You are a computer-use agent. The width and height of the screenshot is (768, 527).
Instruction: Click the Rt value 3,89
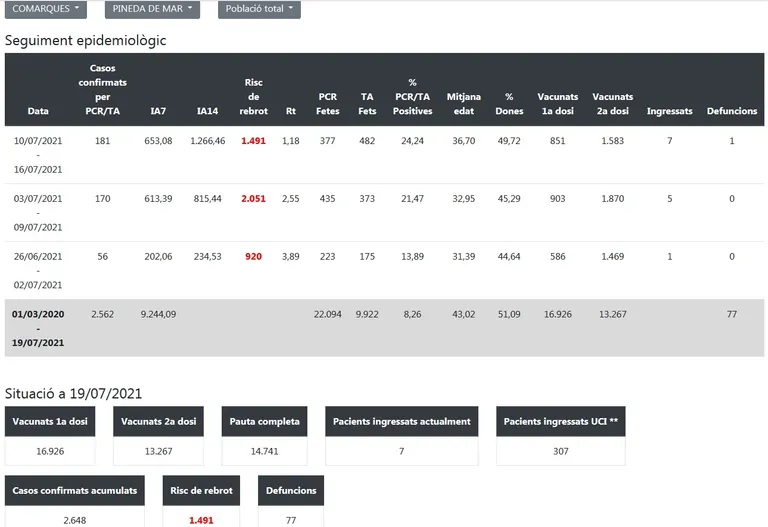tap(290, 256)
